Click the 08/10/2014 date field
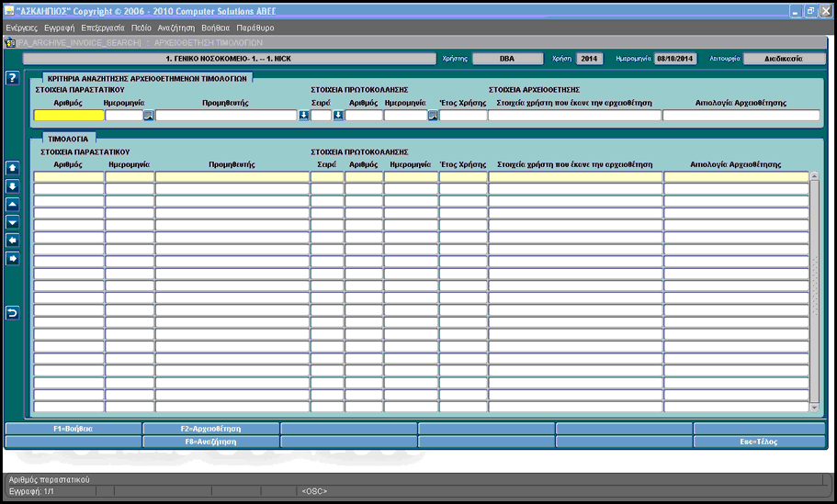 click(x=675, y=59)
